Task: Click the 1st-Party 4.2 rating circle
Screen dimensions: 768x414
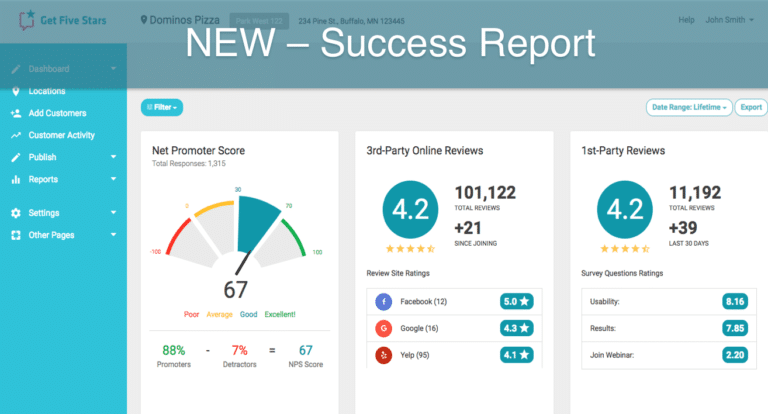Action: (x=625, y=210)
